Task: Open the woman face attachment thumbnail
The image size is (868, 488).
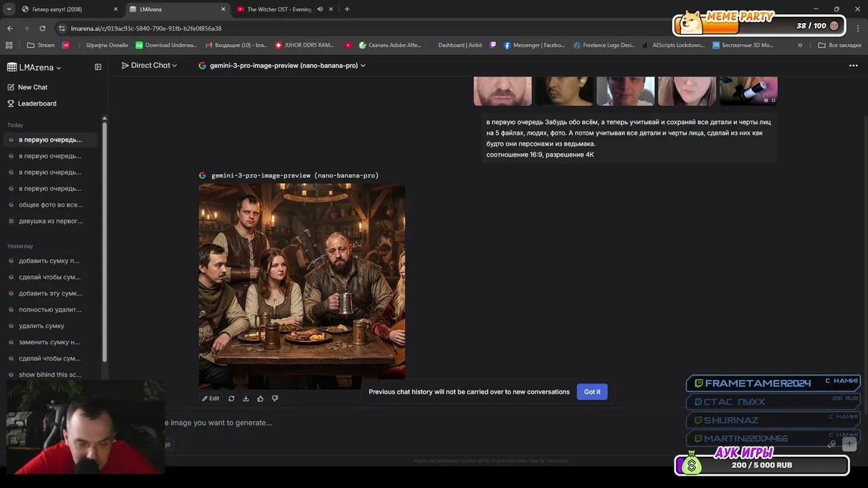Action: pos(687,91)
